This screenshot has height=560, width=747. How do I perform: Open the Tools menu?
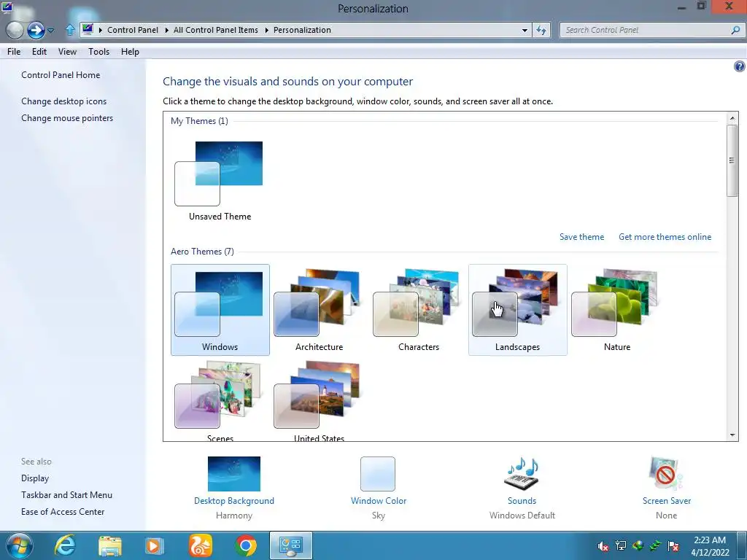point(98,52)
